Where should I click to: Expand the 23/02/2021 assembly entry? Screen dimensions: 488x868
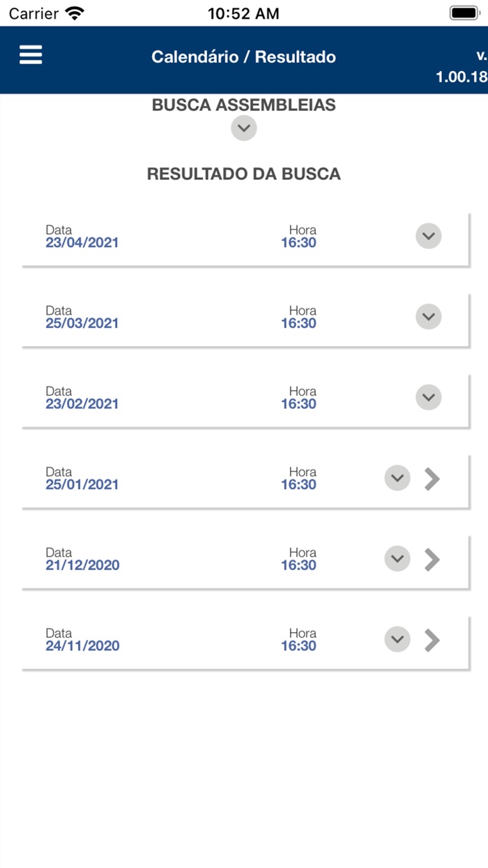[x=429, y=398]
